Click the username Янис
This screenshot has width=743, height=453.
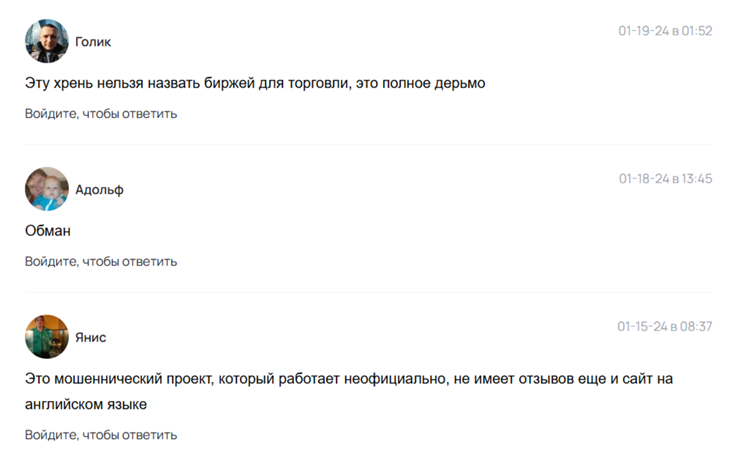pyautogui.click(x=91, y=338)
